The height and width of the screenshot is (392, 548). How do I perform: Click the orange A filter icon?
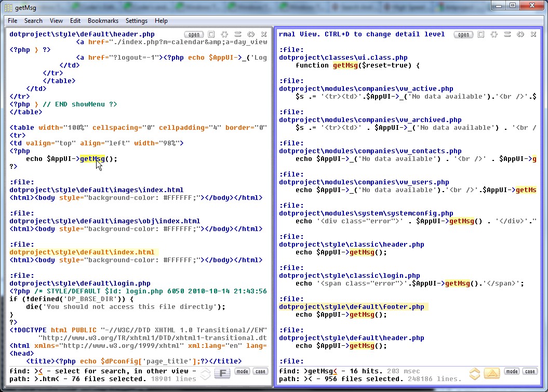point(492,374)
